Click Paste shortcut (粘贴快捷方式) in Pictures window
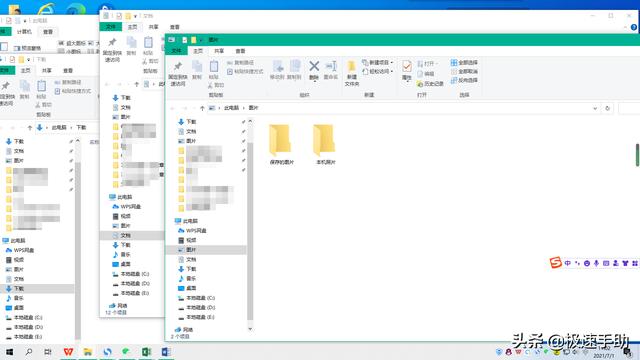 pos(245,71)
